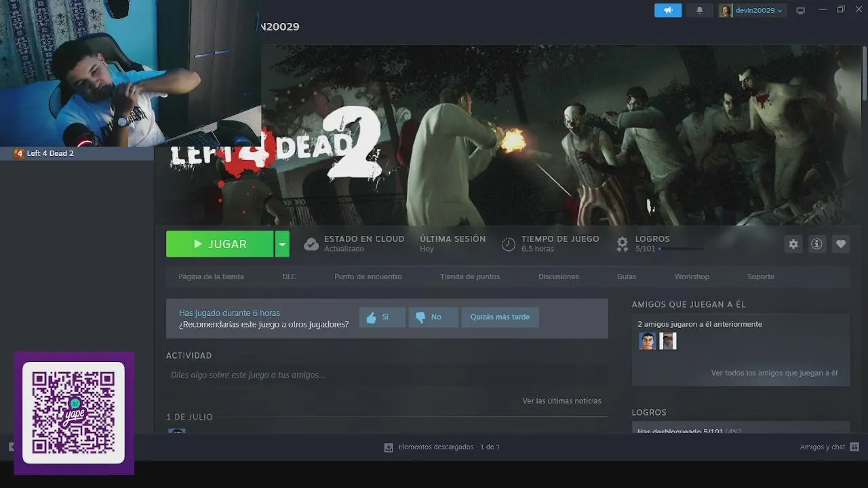Click user avatar in top bar
The height and width of the screenshot is (488, 868).
725,10
